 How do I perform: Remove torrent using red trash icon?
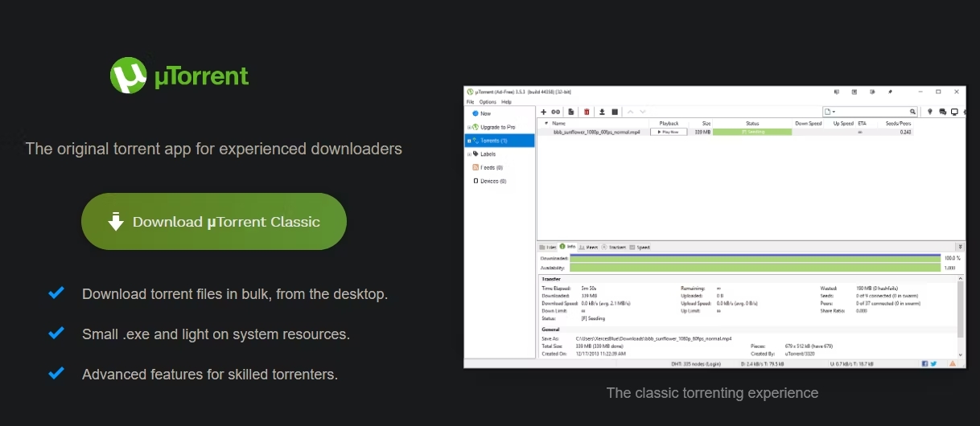(587, 112)
